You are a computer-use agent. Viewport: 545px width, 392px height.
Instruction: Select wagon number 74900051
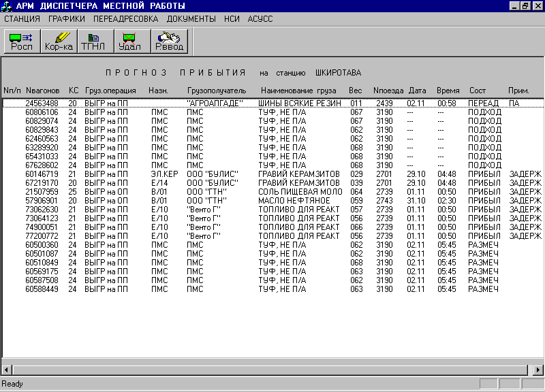point(42,227)
